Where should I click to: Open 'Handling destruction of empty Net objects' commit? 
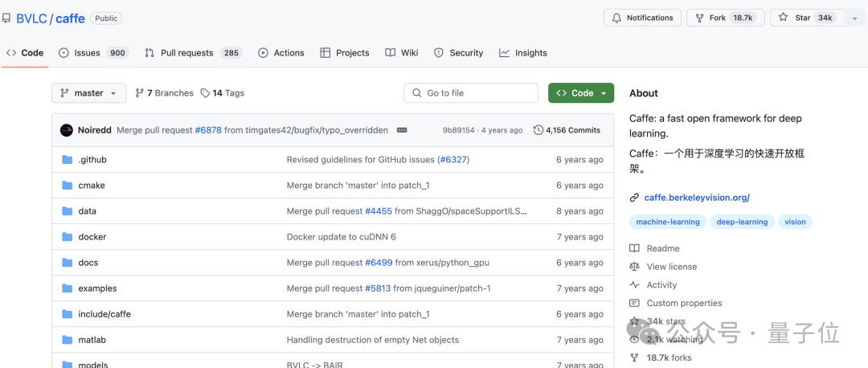click(x=373, y=340)
